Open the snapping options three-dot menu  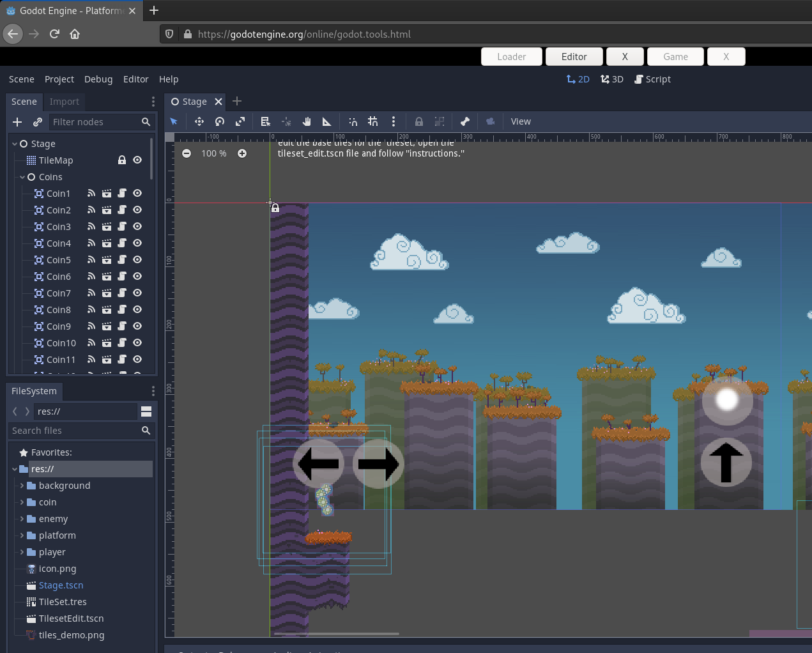[393, 121]
